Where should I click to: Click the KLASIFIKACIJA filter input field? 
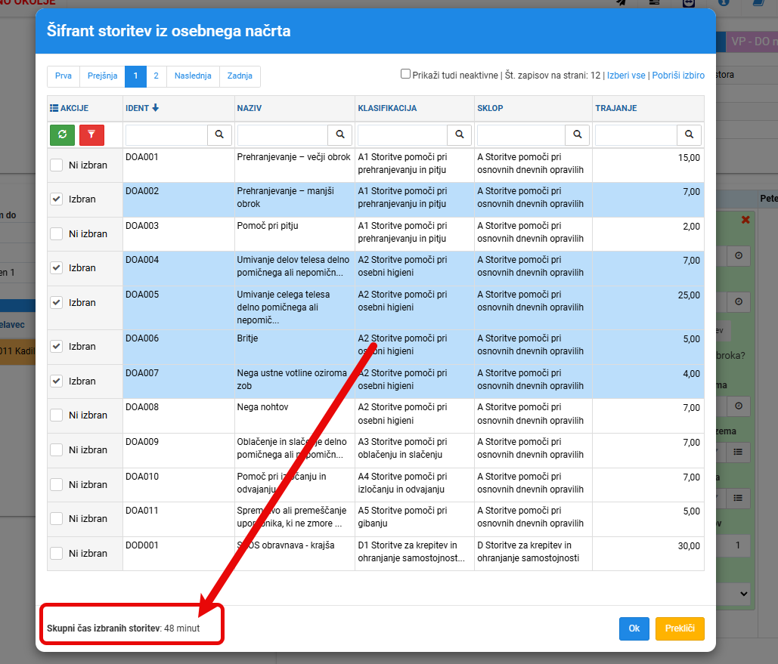(403, 134)
